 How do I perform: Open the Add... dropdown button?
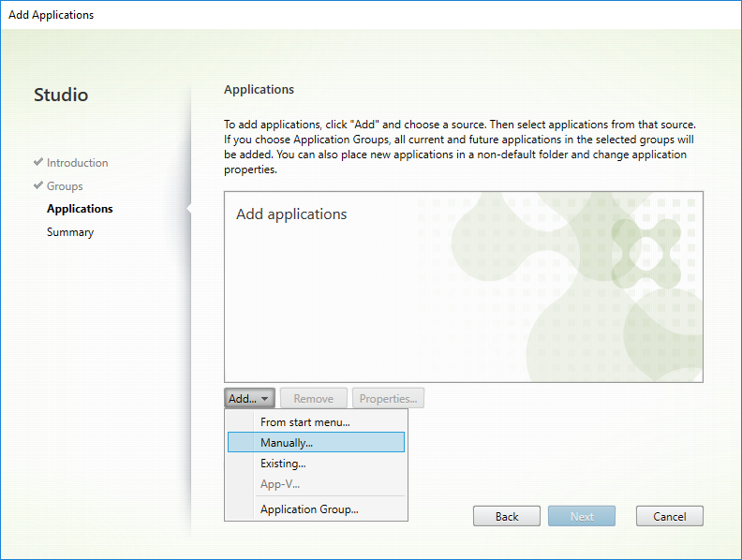coord(249,398)
